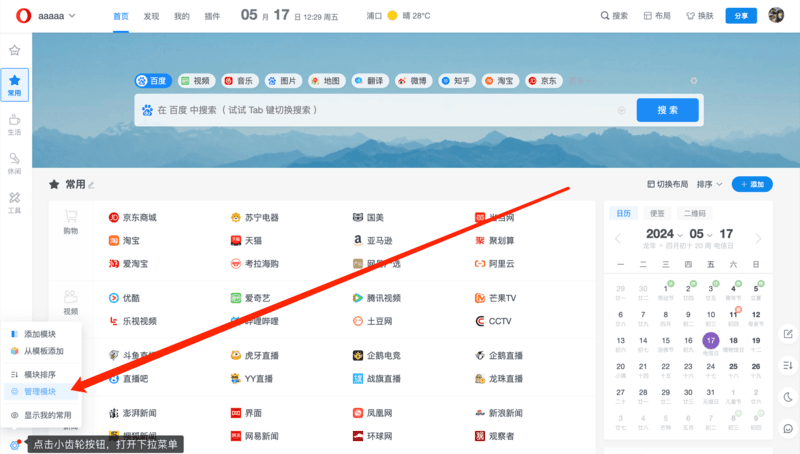Choose 添加模块 from popup menu
Viewport: 800px width, 454px height.
pos(41,334)
